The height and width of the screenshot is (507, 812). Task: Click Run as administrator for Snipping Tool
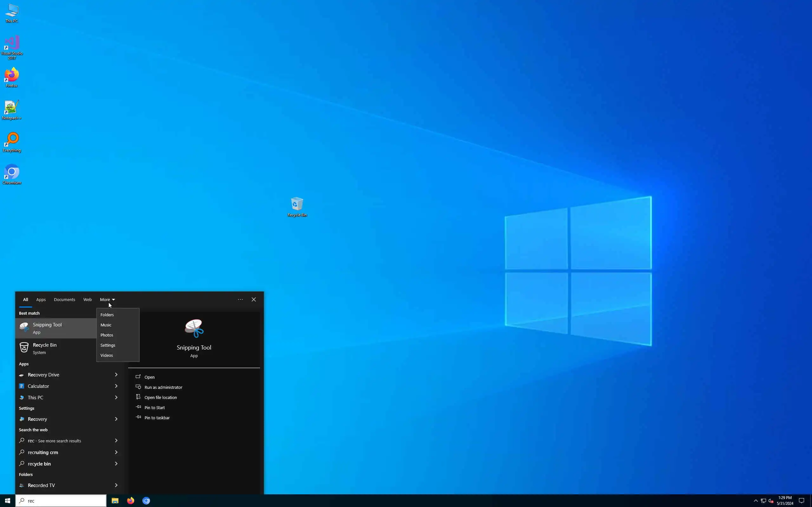click(163, 387)
